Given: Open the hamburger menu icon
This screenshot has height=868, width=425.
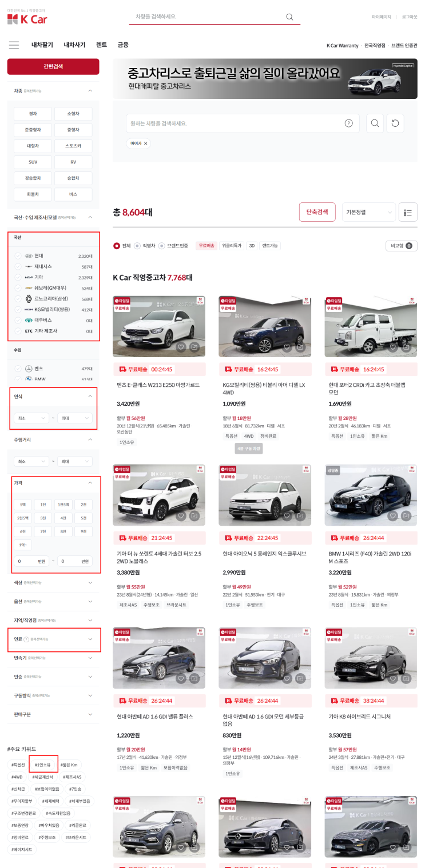Looking at the screenshot, I should pyautogui.click(x=14, y=45).
